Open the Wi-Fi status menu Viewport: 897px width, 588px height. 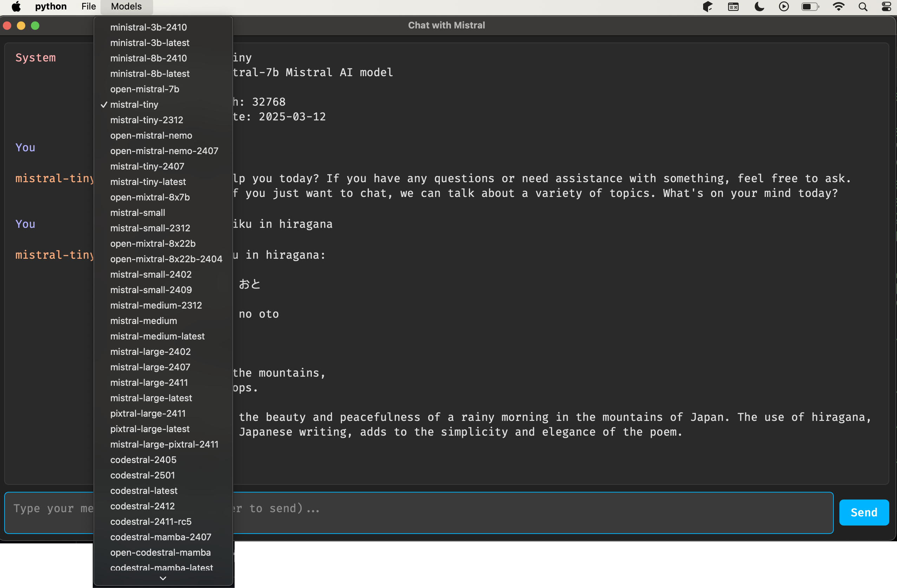(838, 6)
